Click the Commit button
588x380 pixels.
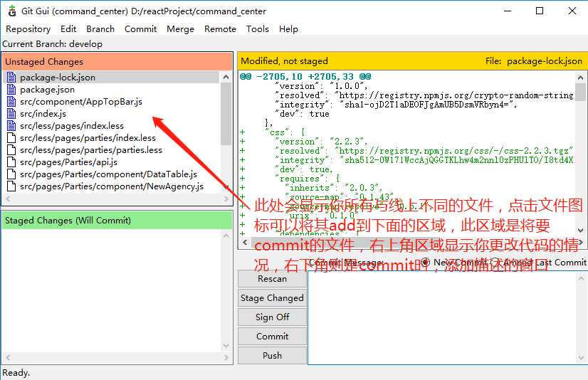tap(272, 336)
